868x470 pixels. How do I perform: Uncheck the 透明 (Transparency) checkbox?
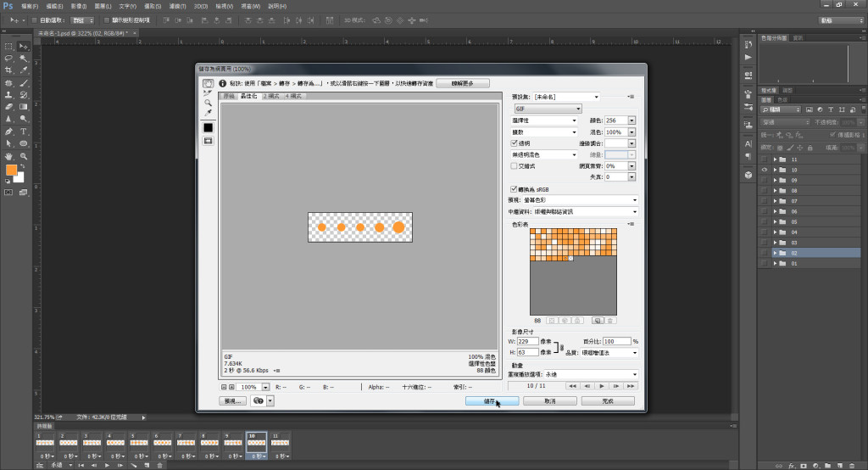515,143
